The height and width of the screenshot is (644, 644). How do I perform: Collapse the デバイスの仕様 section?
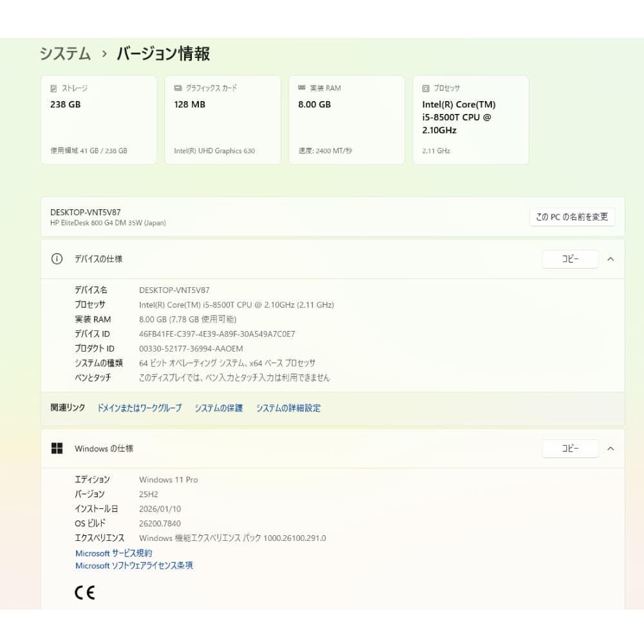[x=611, y=259]
